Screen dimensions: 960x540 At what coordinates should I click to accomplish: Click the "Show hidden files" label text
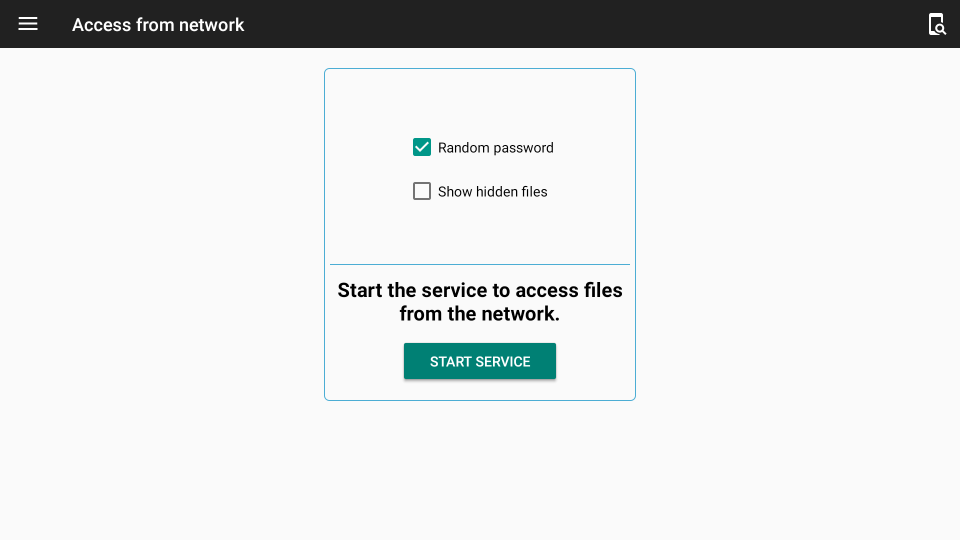[492, 192]
